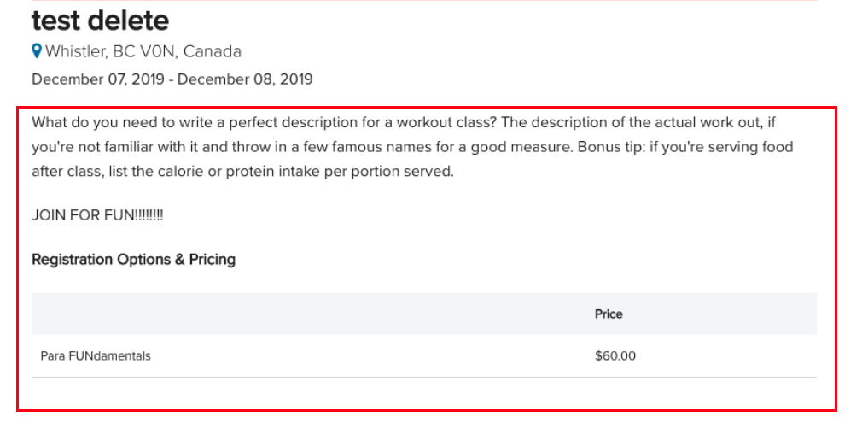Click the empty header cell above Para FUNdamentals
Viewport: 868px width, 440px height.
[x=309, y=314]
